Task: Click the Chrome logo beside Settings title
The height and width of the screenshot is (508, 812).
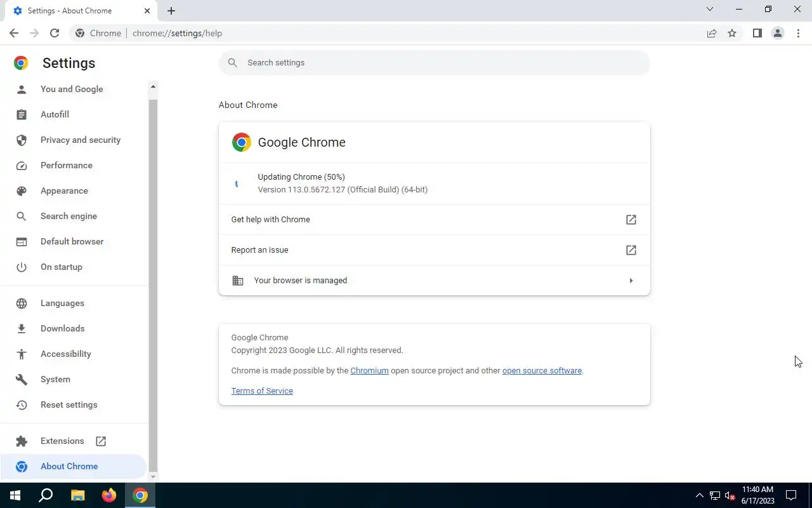Action: pos(21,63)
